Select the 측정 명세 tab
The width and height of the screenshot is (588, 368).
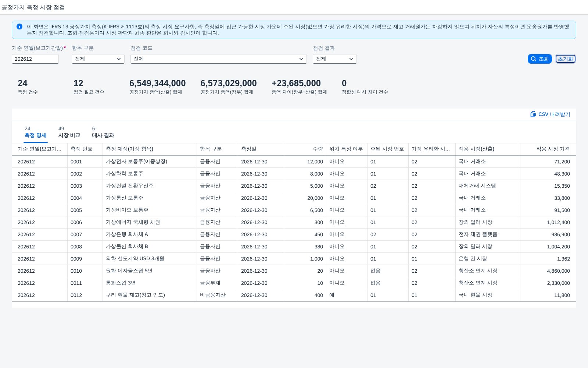(36, 132)
